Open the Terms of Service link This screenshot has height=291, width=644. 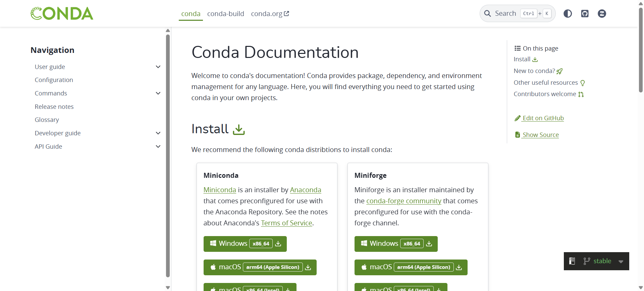(286, 223)
